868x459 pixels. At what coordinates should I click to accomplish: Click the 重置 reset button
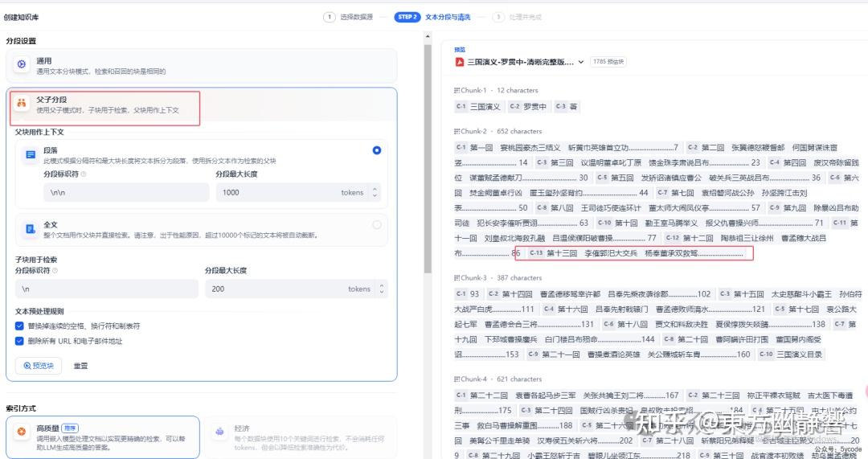click(81, 366)
